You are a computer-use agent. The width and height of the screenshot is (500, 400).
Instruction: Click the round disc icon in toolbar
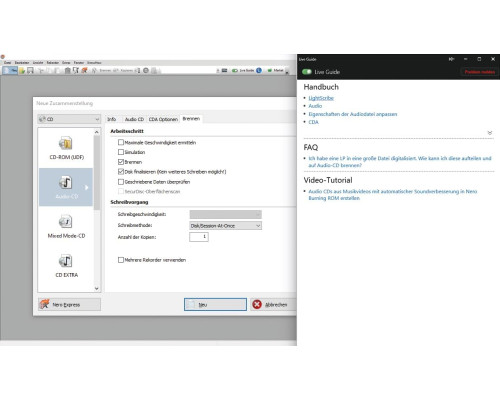[146, 70]
